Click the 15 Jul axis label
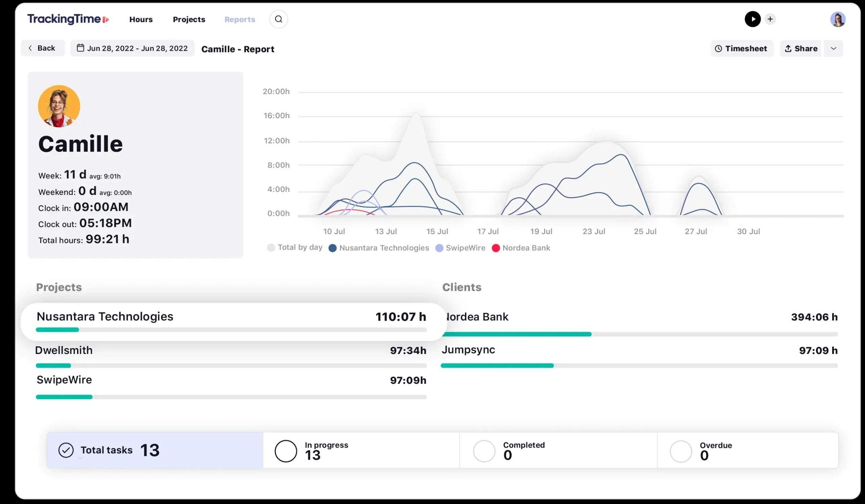 pyautogui.click(x=437, y=231)
